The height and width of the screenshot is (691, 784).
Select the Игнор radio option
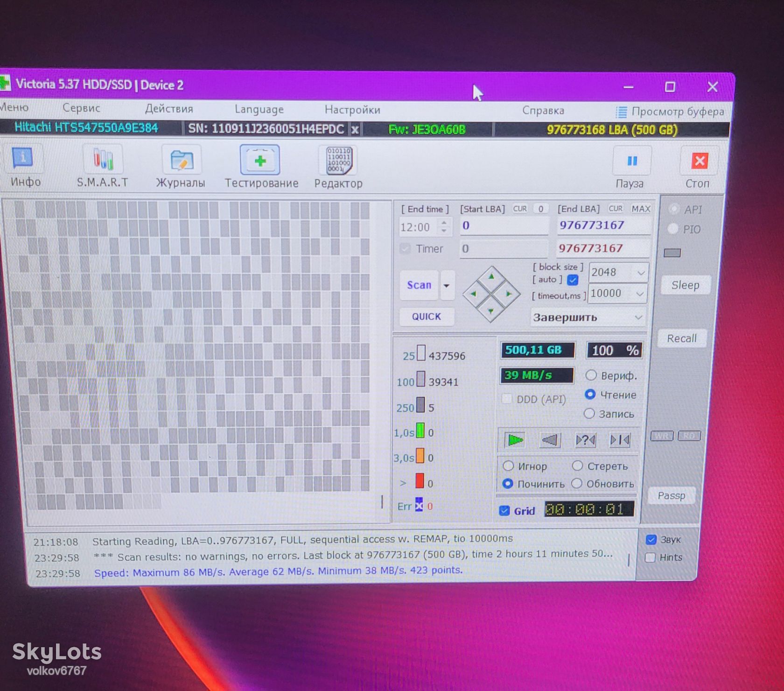point(508,466)
